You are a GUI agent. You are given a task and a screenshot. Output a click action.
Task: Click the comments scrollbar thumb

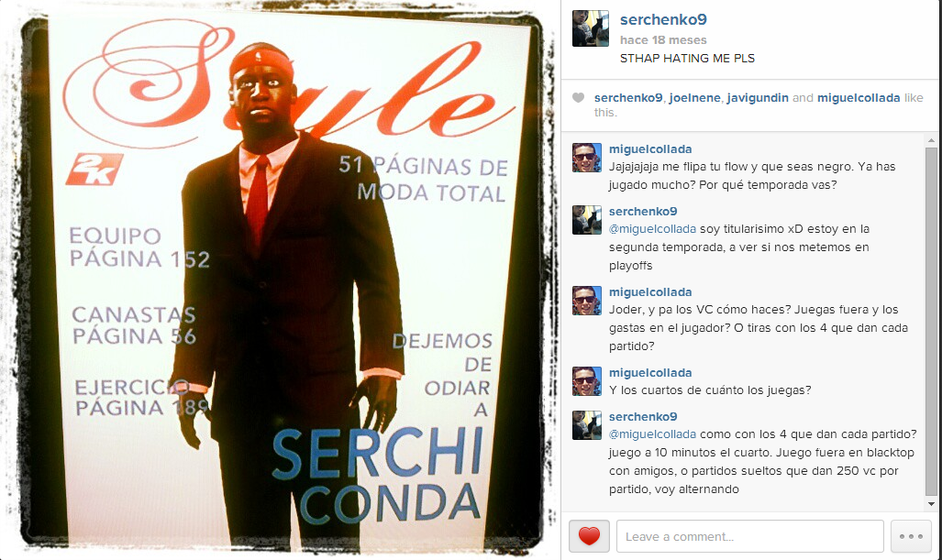[931, 321]
